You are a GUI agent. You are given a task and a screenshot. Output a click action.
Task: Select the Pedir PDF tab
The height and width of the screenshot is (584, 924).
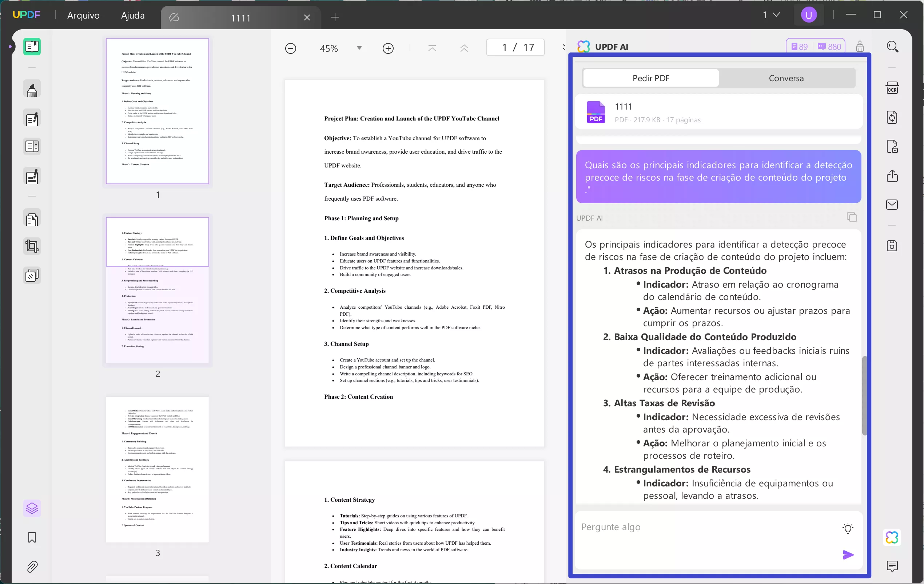pos(651,78)
